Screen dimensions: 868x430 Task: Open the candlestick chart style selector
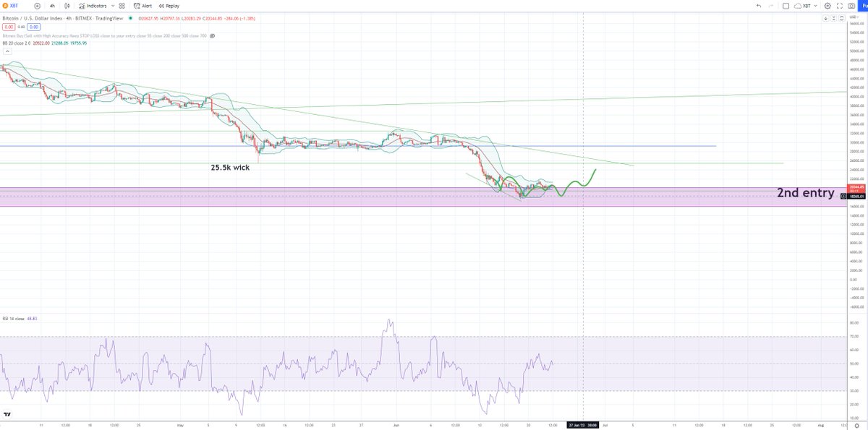coord(67,6)
